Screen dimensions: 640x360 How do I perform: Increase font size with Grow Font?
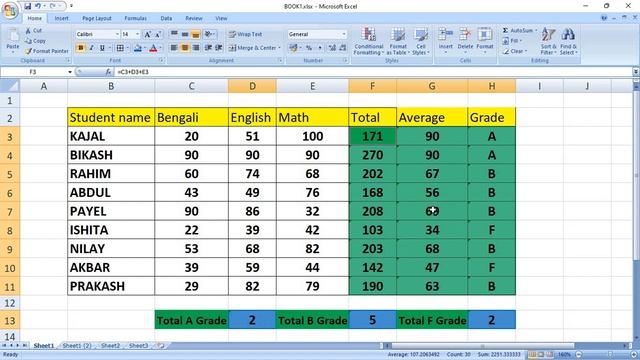[x=148, y=34]
